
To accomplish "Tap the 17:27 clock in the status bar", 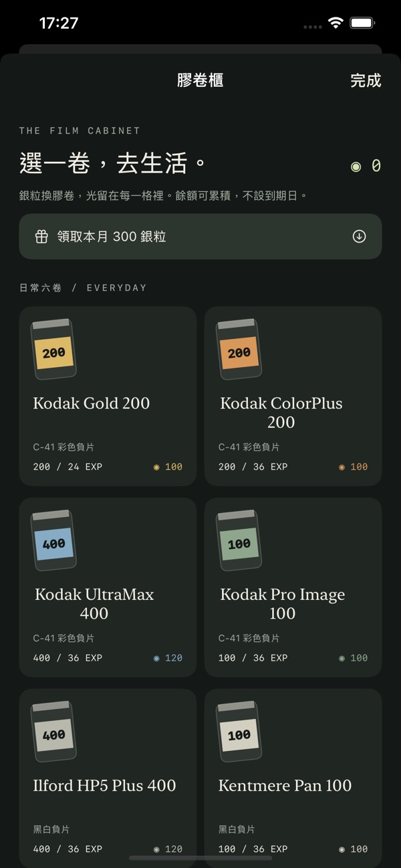I will pos(59,23).
